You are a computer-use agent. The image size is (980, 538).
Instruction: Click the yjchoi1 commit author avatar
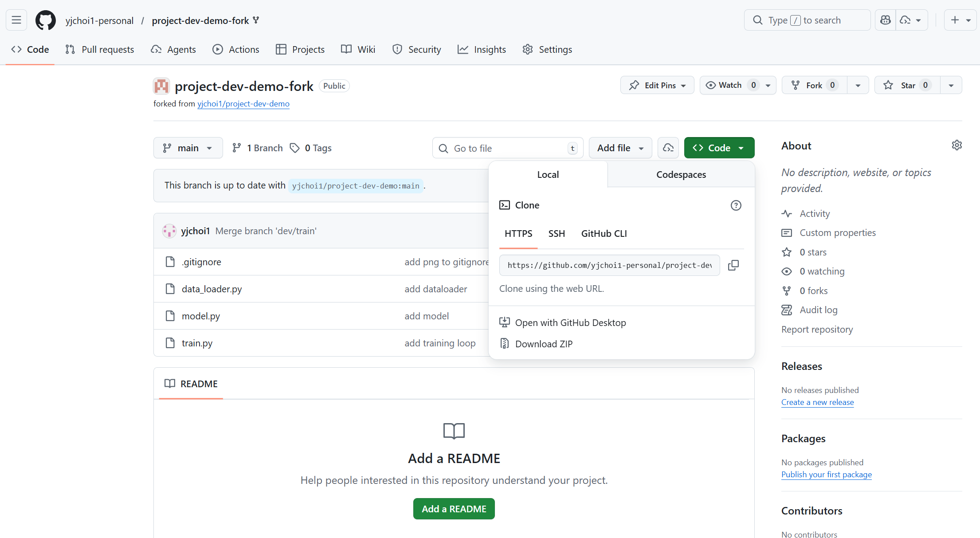[169, 231]
